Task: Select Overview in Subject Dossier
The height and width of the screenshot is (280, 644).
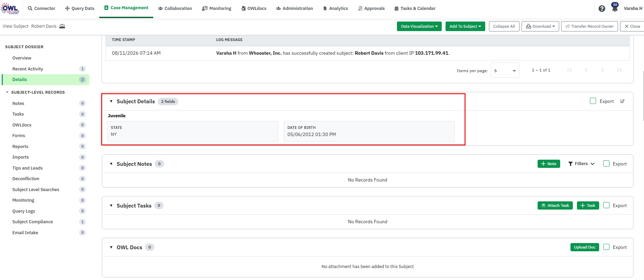Action: click(x=46, y=58)
